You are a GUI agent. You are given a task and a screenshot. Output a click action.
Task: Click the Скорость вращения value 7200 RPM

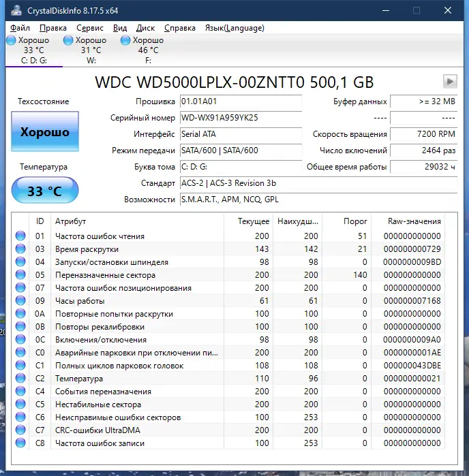tap(424, 134)
